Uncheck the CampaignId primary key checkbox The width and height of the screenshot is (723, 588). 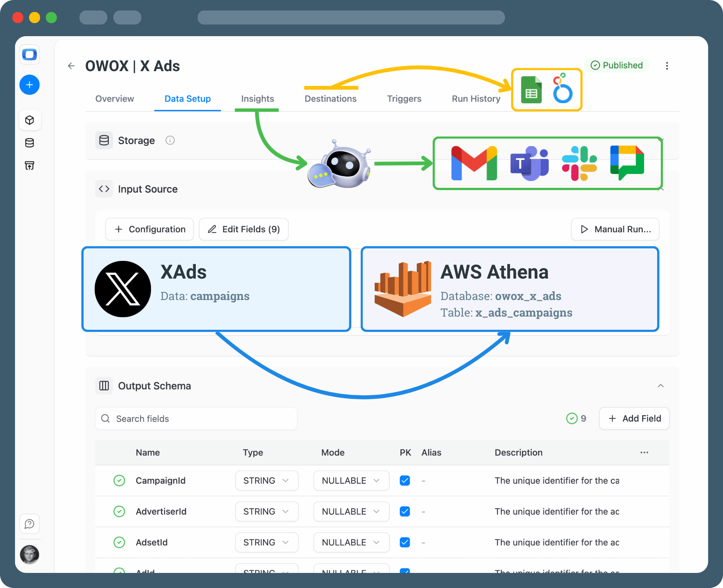coord(405,481)
